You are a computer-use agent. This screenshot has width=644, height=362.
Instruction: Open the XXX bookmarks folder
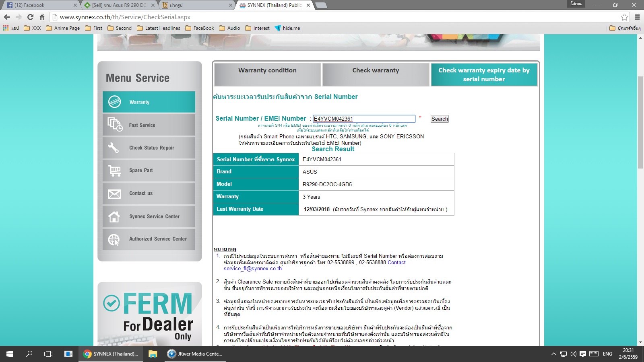click(32, 28)
